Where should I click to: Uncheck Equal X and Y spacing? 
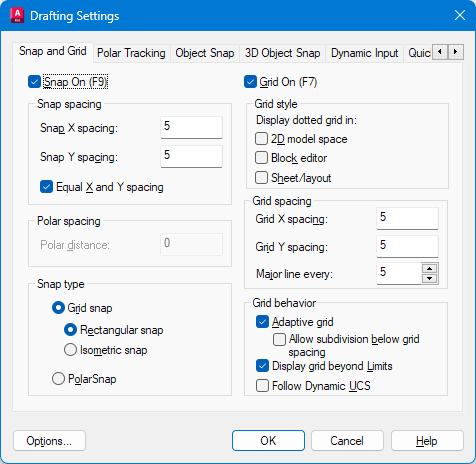pyautogui.click(x=46, y=187)
